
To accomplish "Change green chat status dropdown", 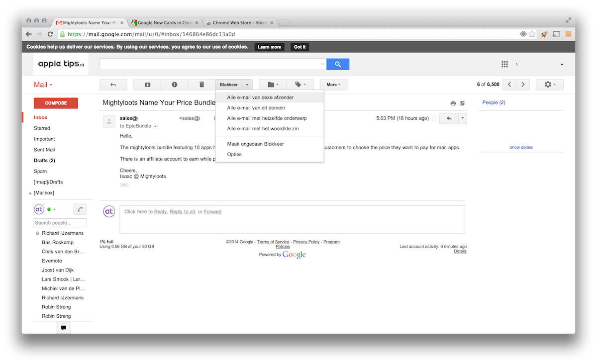I will click(52, 209).
